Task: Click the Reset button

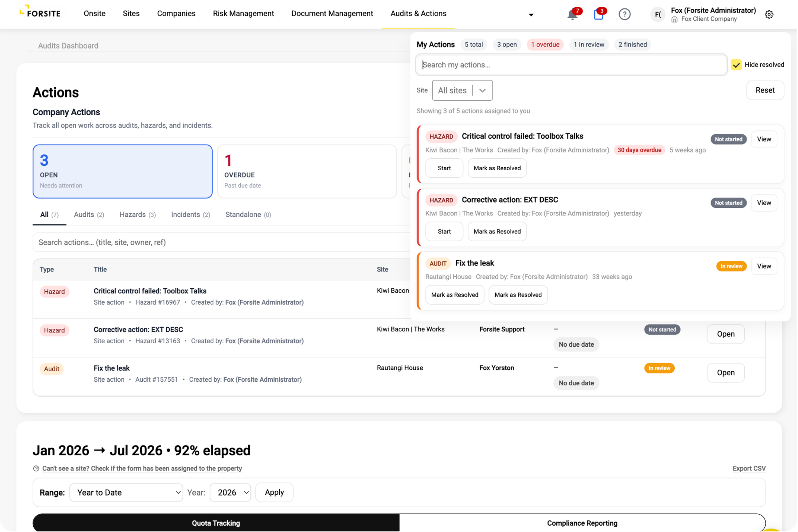Action: pos(765,90)
